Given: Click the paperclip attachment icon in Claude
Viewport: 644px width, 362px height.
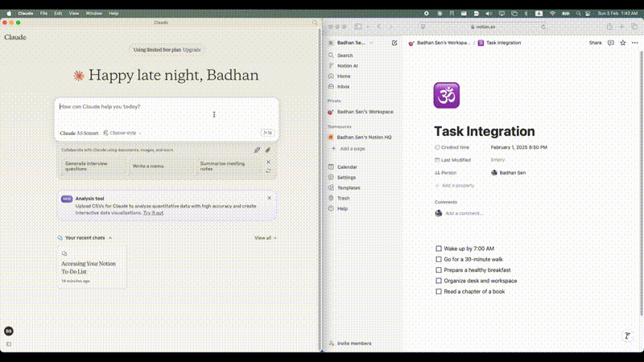Looking at the screenshot, I should coord(268,150).
